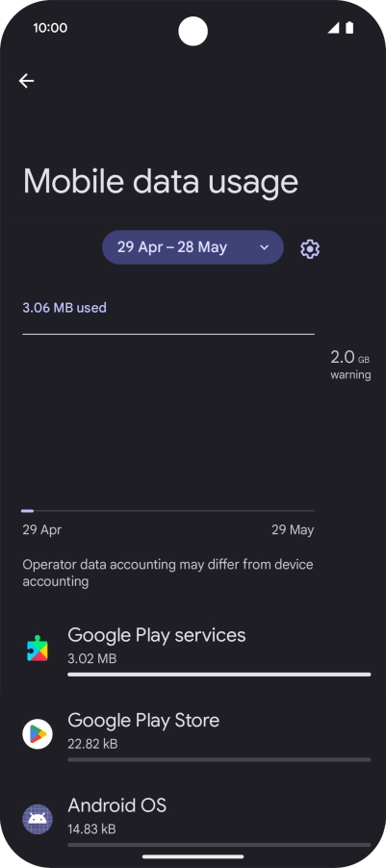Tap the mobile signal strength icon
The height and width of the screenshot is (868, 386).
coord(333,28)
